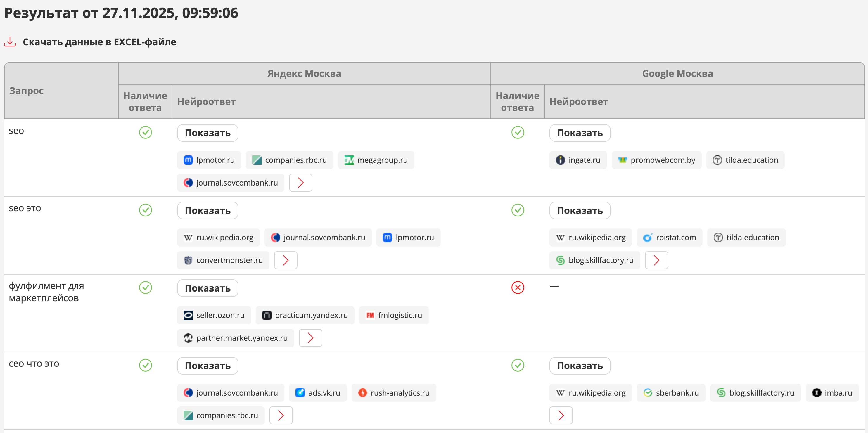Click the green Yandex check for 'seo' query
Image resolution: width=868 pixels, height=433 pixels.
point(145,132)
